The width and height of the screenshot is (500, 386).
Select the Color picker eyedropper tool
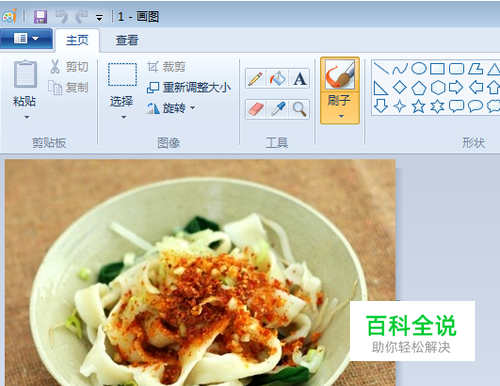pyautogui.click(x=277, y=109)
